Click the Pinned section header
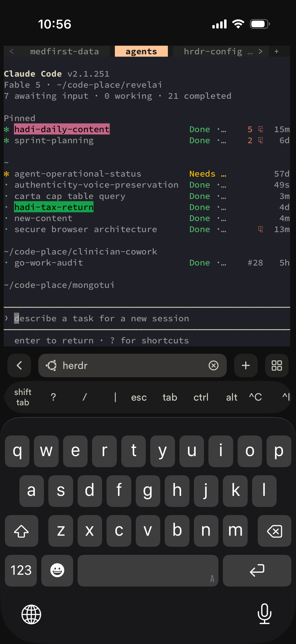296x644 pixels. pos(19,118)
